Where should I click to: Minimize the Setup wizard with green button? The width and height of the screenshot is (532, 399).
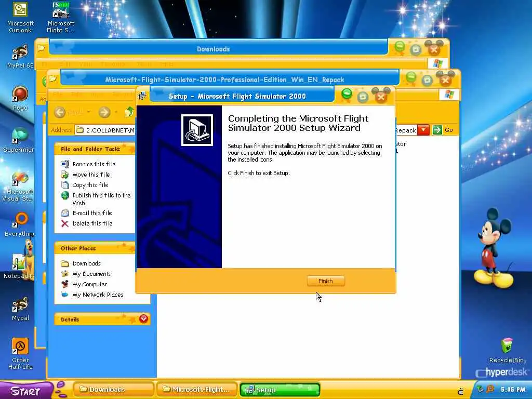pos(347,94)
